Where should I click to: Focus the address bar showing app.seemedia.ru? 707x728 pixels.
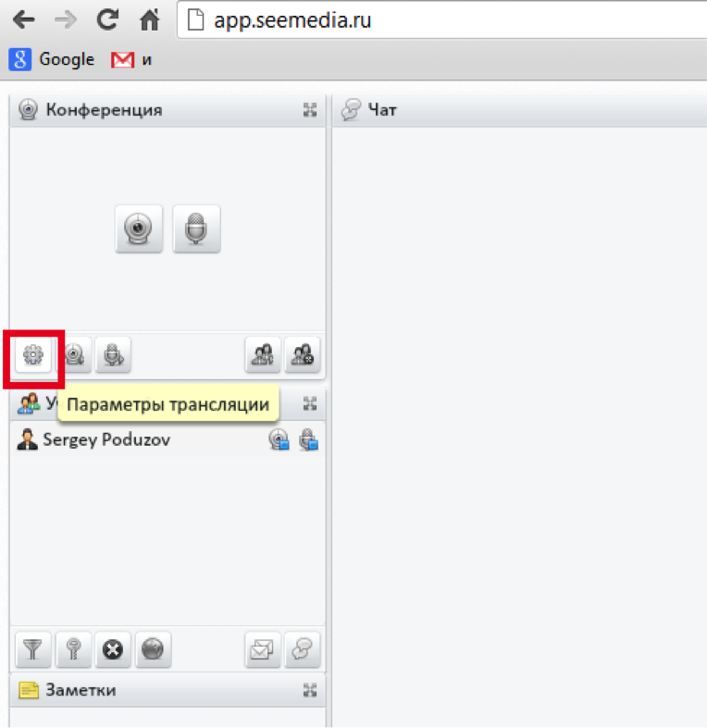[x=442, y=20]
